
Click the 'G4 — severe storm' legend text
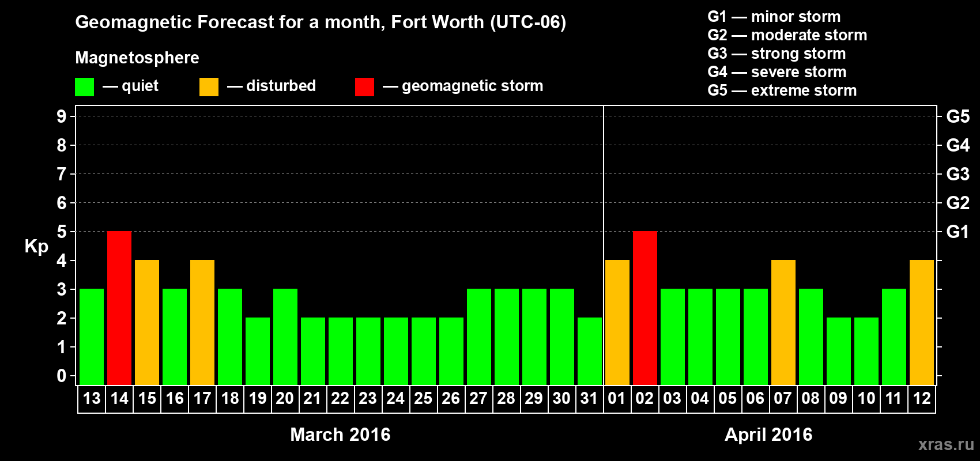click(777, 72)
